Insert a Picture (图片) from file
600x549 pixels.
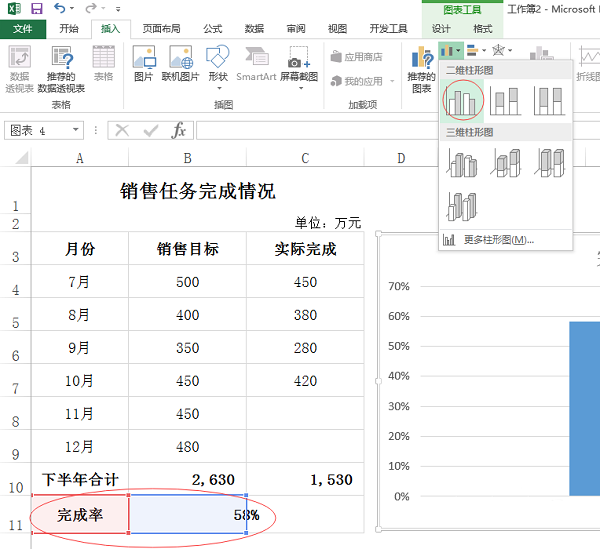click(x=143, y=64)
